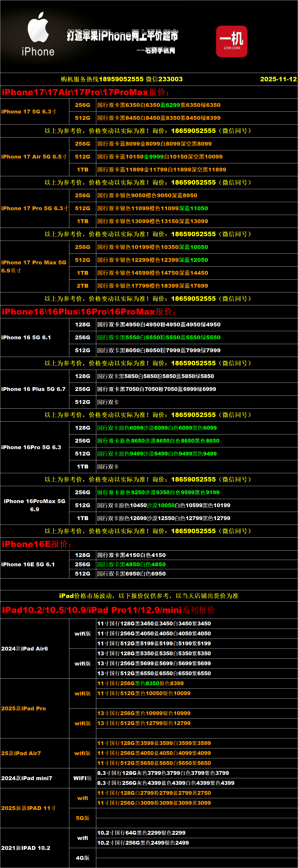Click the date 2025-11-12

(278, 79)
